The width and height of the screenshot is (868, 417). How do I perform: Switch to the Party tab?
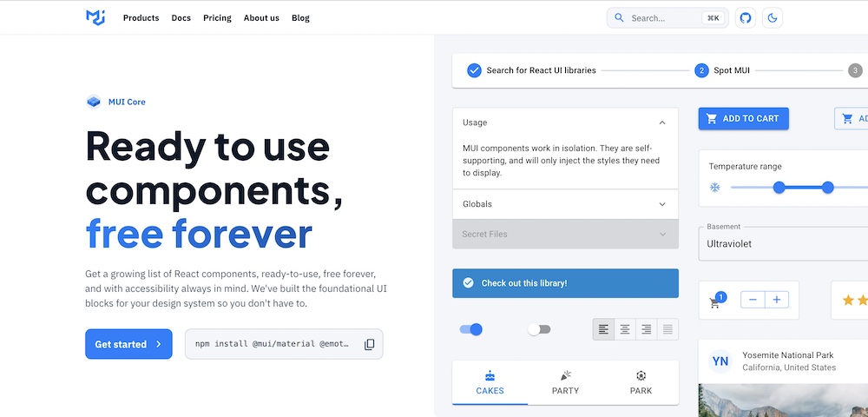565,382
